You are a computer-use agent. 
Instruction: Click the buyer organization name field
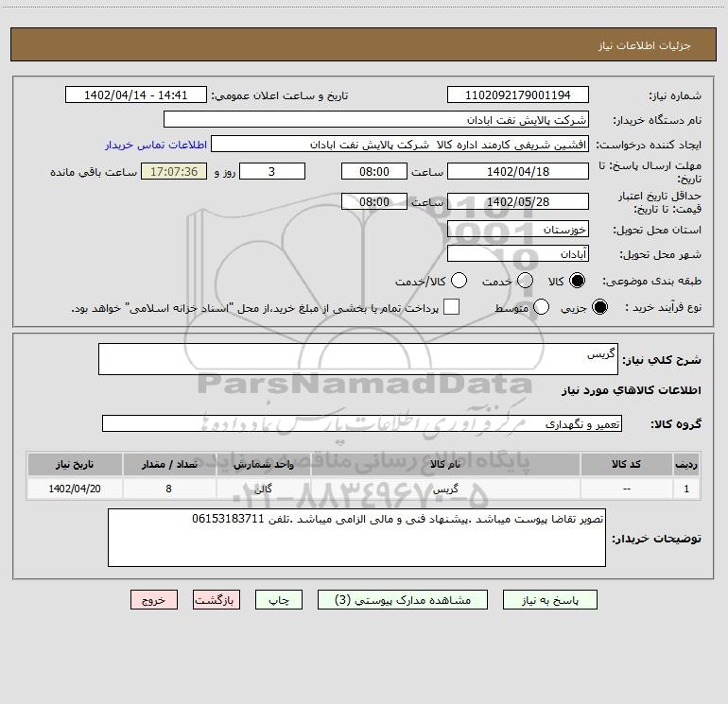pos(376,120)
